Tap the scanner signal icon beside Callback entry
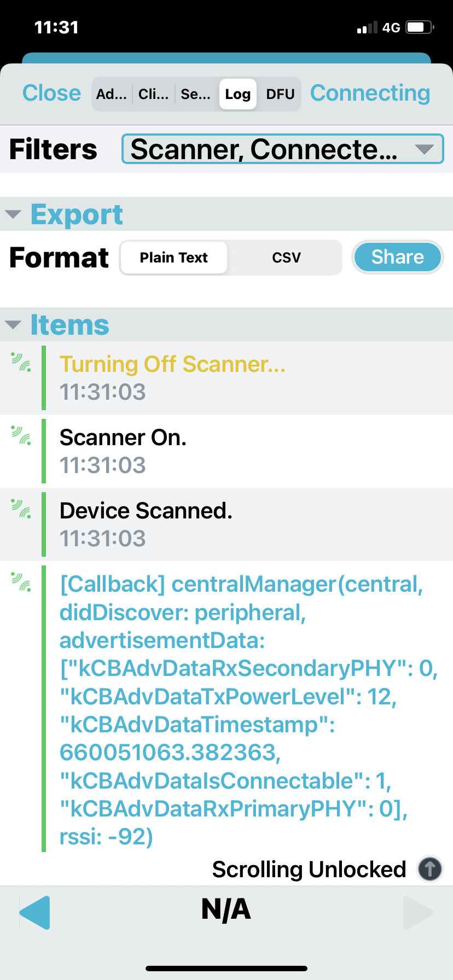This screenshot has height=980, width=453. coord(21,582)
